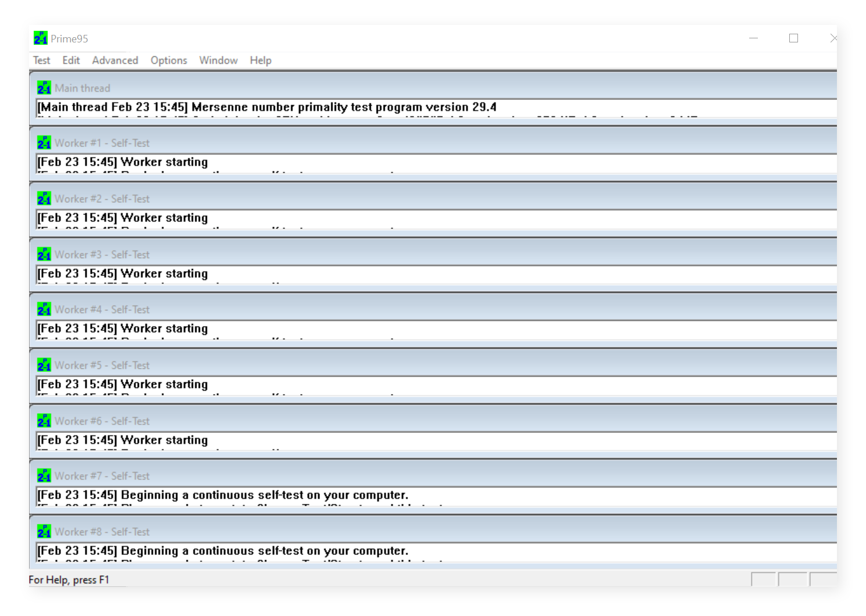The width and height of the screenshot is (866, 616).
Task: Open the Help menu
Action: (260, 60)
